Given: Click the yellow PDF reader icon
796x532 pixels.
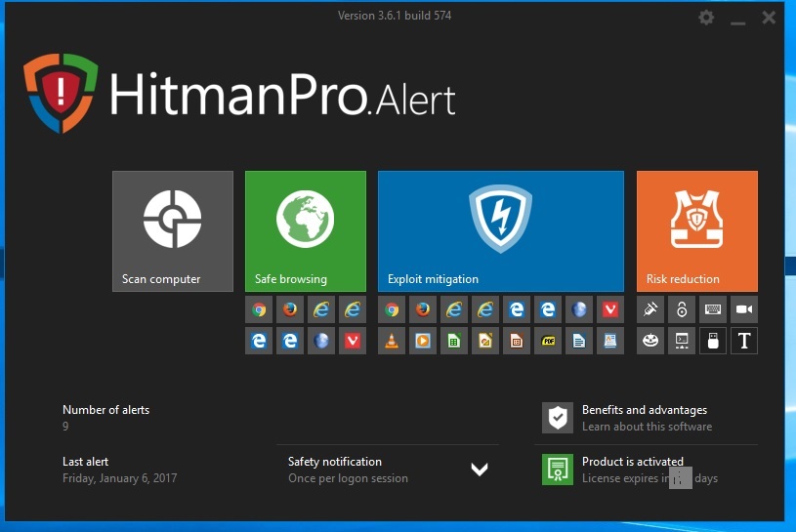Looking at the screenshot, I should [548, 341].
